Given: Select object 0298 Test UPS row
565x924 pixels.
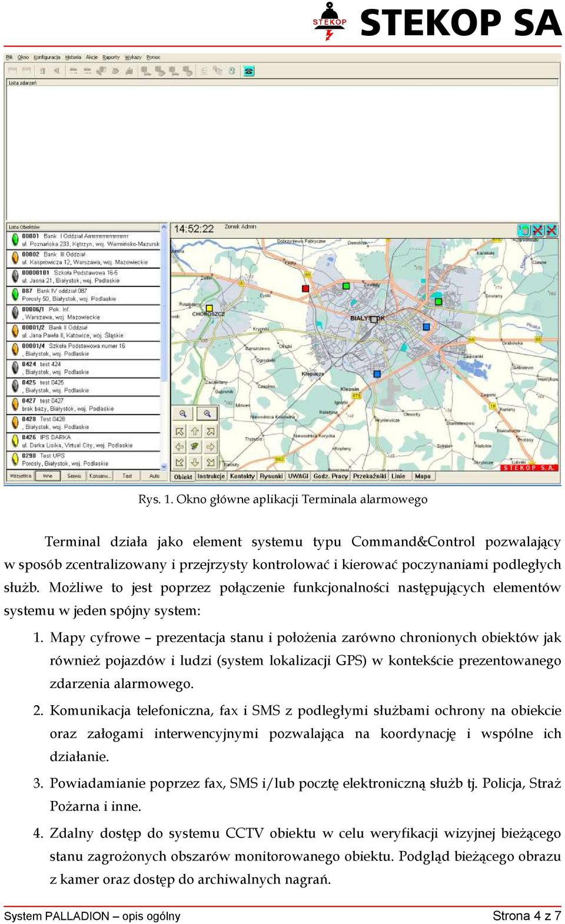Looking at the screenshot, I should click(x=84, y=459).
